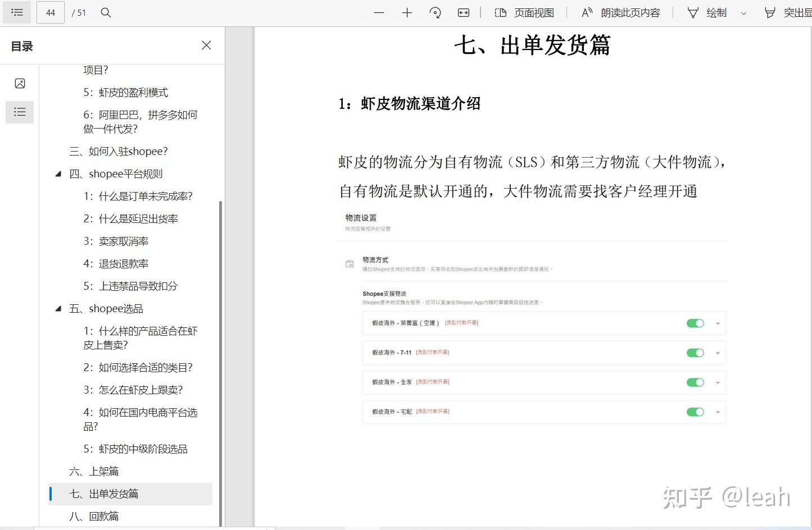
Task: Switch to outline list icon in sidebar
Action: [x=20, y=112]
